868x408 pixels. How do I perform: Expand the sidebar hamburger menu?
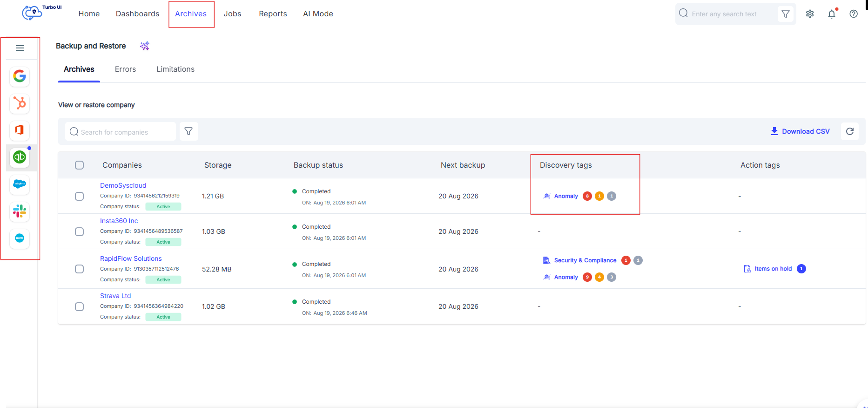coord(20,48)
